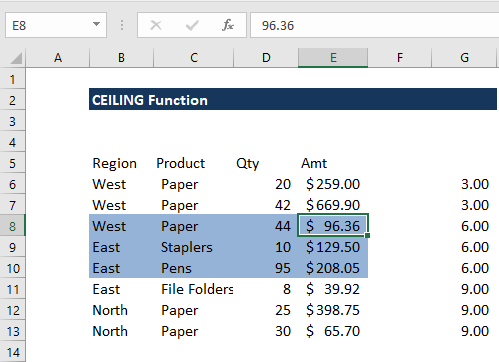Click the selected $96.36 cell
The image size is (499, 362).
333,226
